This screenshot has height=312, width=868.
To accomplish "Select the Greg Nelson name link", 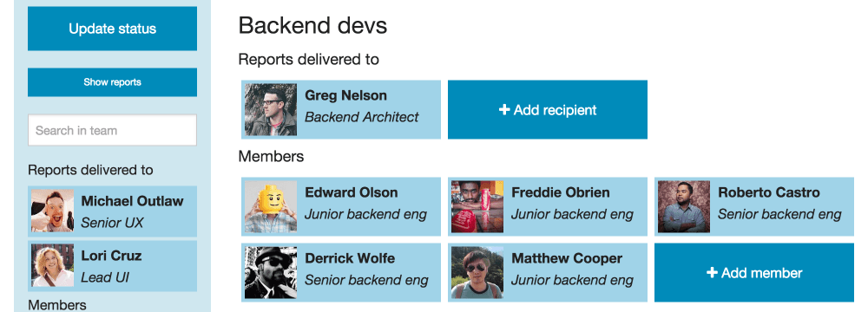I will 346,95.
